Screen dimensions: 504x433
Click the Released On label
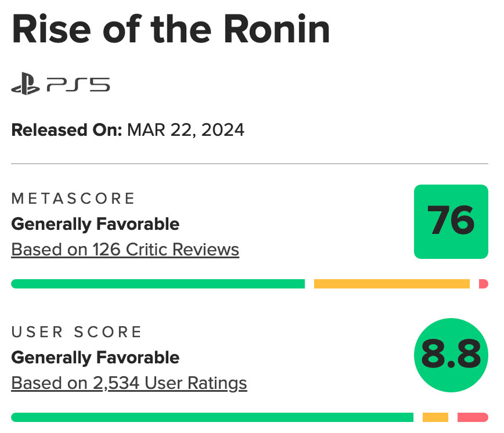coord(67,129)
